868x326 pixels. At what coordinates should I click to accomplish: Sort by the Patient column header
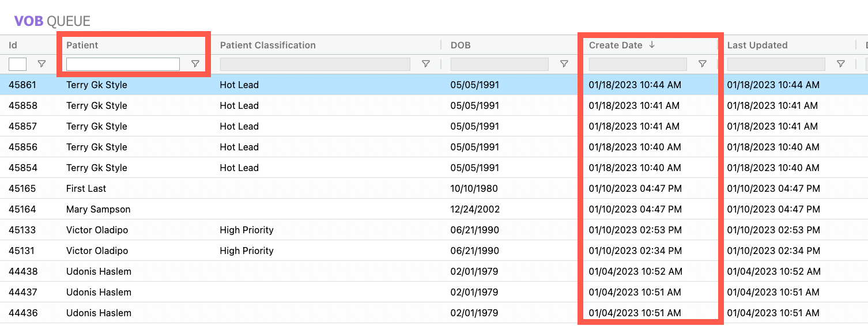tap(82, 45)
